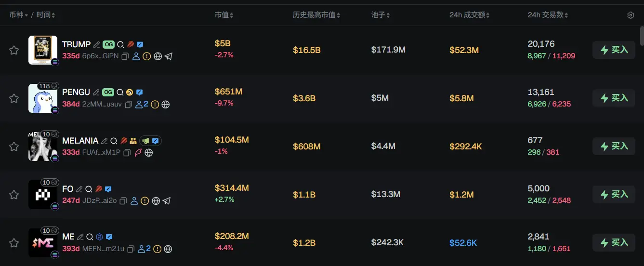Copy the PENGU contract address

[x=128, y=105]
